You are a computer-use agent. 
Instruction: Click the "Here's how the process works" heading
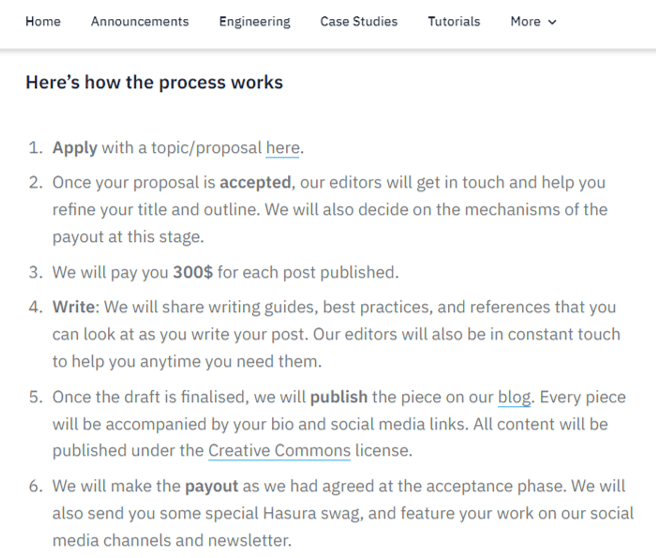[154, 82]
